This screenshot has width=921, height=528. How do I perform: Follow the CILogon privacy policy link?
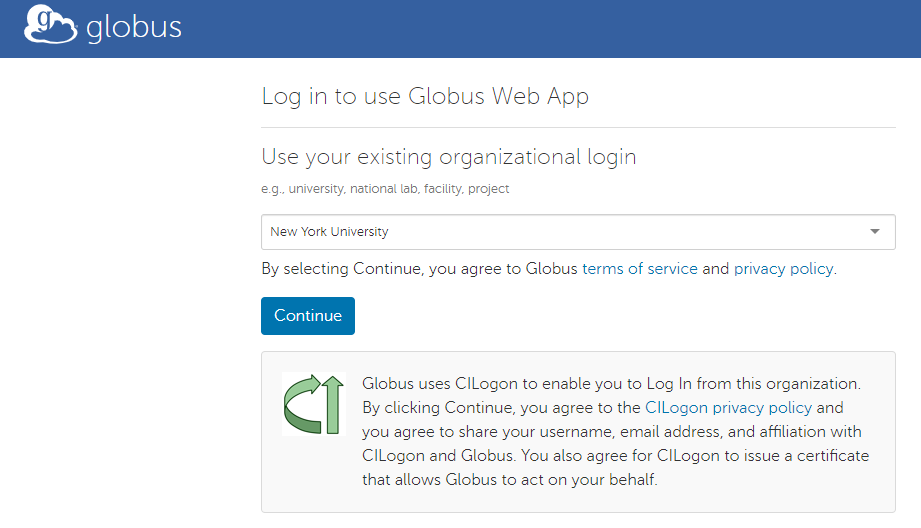[x=728, y=408]
